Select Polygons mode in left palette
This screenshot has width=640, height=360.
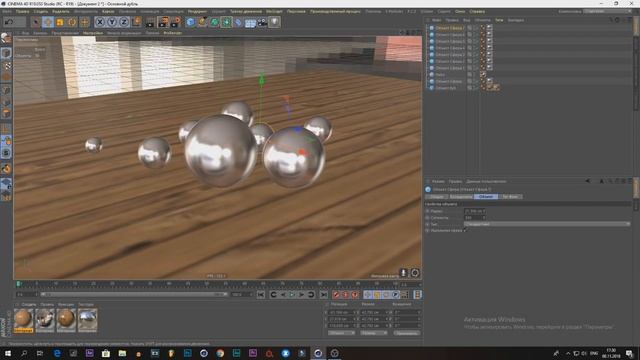click(6, 113)
